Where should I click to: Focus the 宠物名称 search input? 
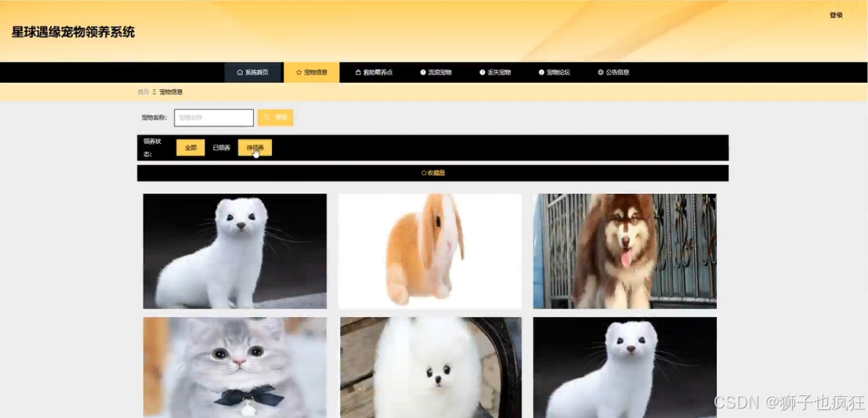coord(214,117)
